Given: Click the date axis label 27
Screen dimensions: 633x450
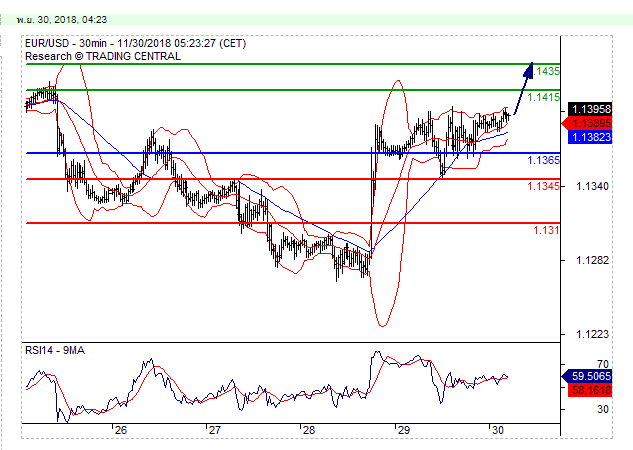Looking at the screenshot, I should (214, 430).
